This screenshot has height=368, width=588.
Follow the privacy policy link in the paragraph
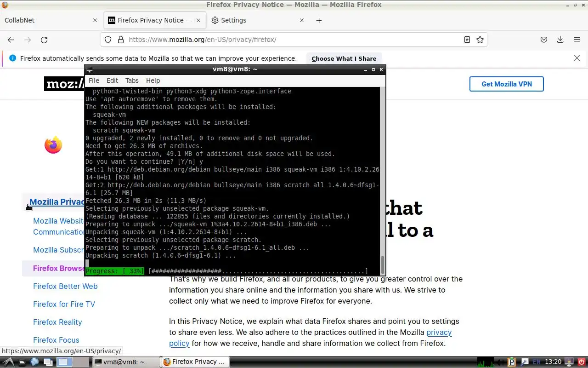pyautogui.click(x=439, y=332)
